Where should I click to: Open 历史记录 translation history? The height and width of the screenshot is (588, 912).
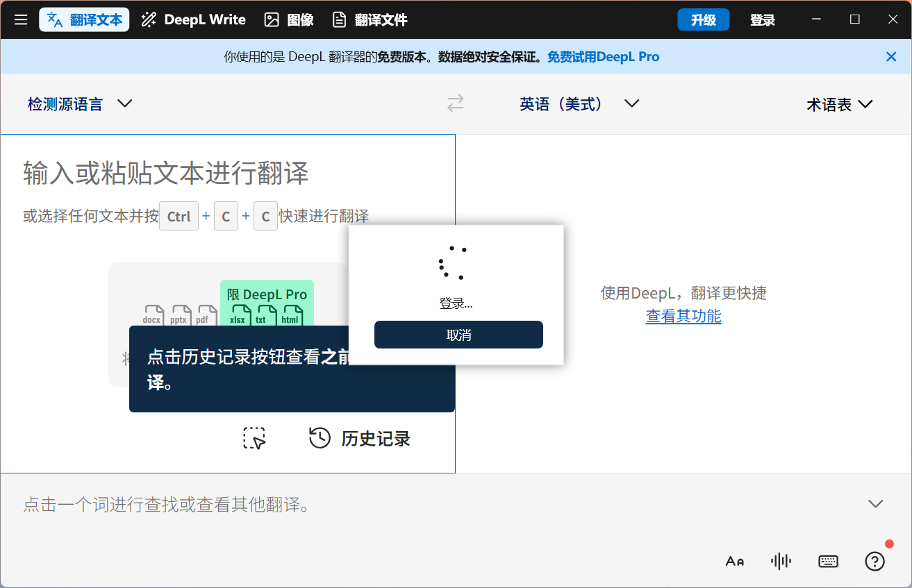tap(359, 438)
